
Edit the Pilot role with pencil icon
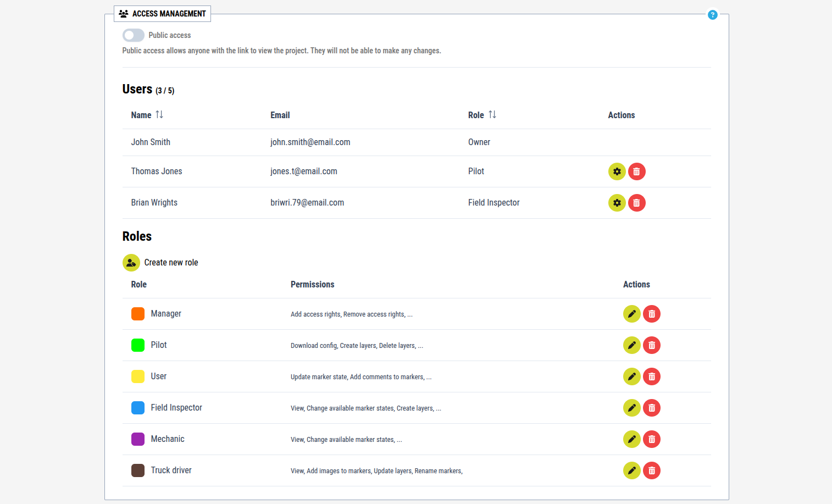click(632, 345)
